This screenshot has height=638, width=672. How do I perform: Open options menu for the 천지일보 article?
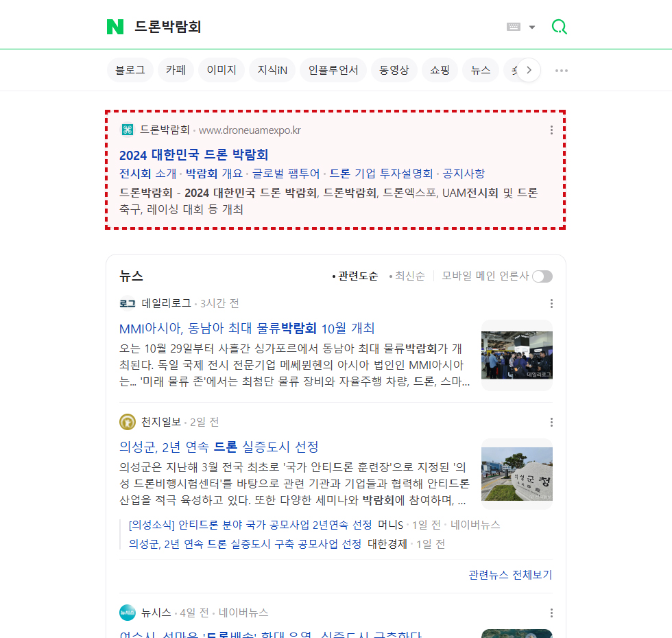tap(551, 423)
